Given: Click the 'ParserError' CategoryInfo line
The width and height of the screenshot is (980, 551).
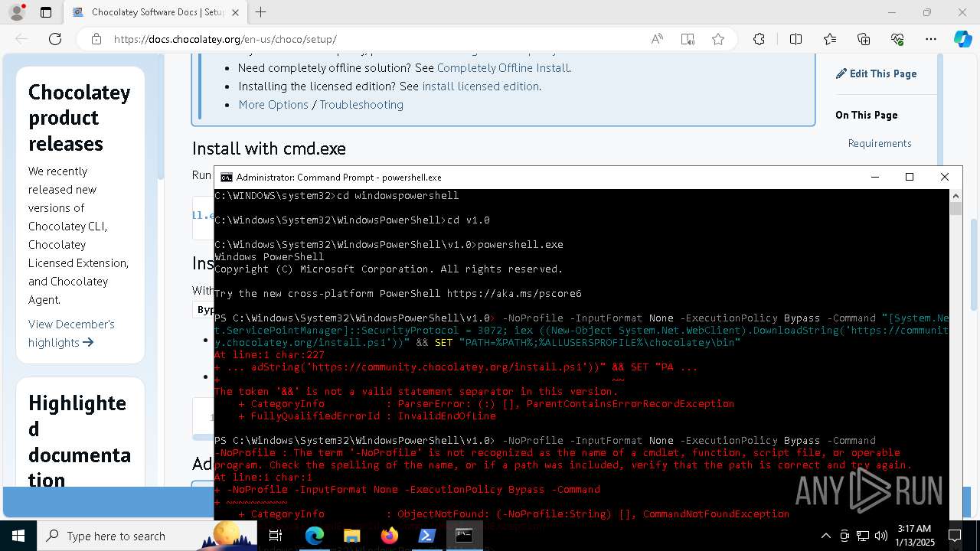Looking at the screenshot, I should tap(486, 404).
